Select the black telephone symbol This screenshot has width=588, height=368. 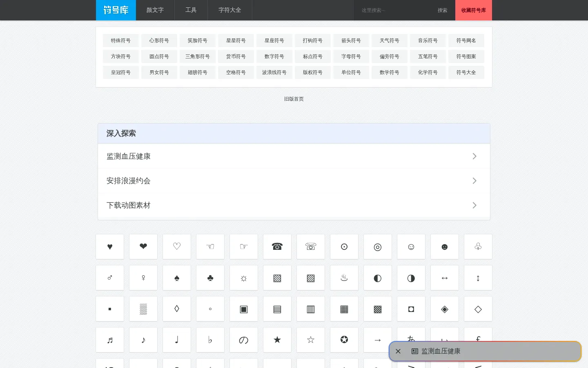coord(277,247)
